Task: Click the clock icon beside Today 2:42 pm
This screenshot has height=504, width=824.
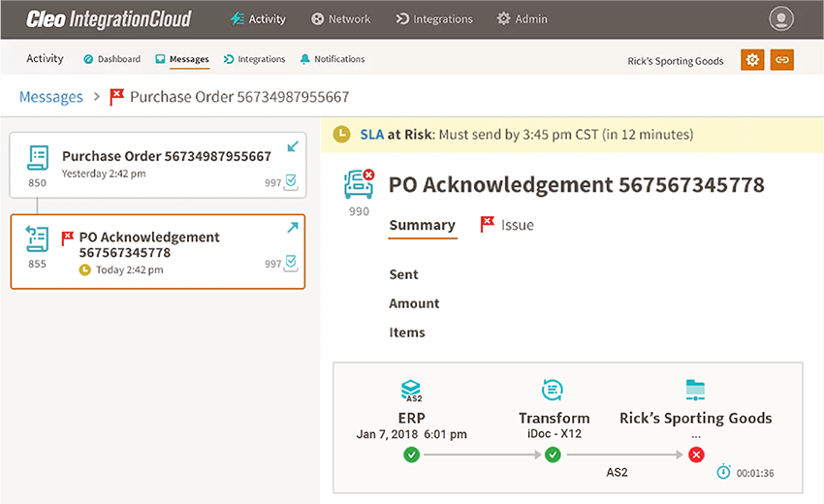Action: pyautogui.click(x=84, y=270)
